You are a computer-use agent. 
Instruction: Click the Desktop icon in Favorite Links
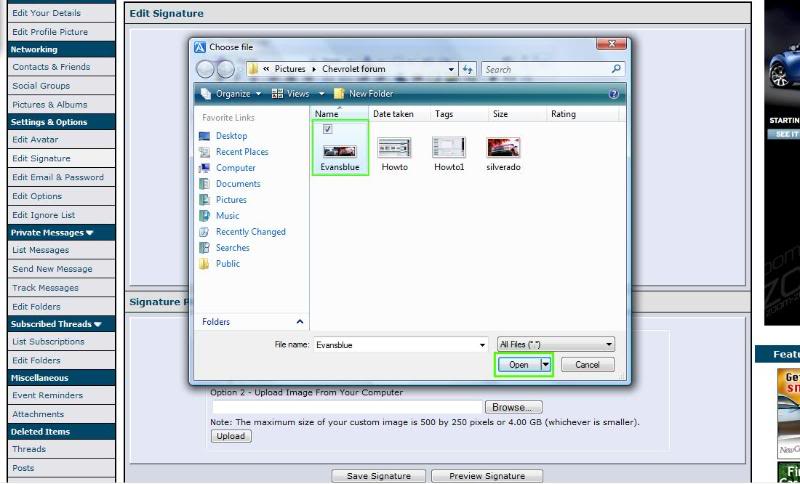pos(205,136)
